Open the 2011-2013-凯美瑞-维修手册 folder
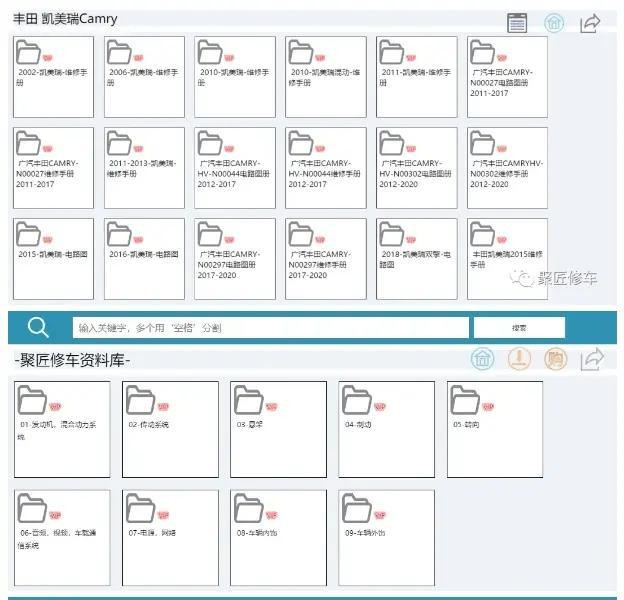The height and width of the screenshot is (600, 624). pyautogui.click(x=144, y=168)
